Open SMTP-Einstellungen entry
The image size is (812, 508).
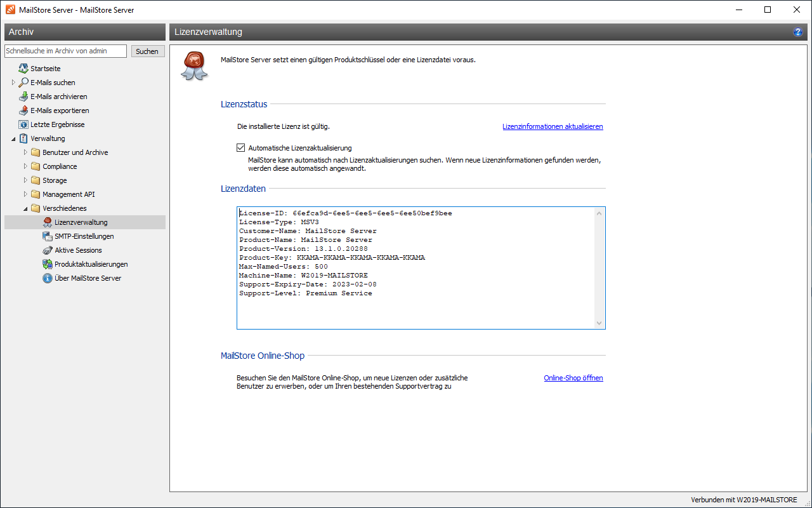(x=84, y=236)
